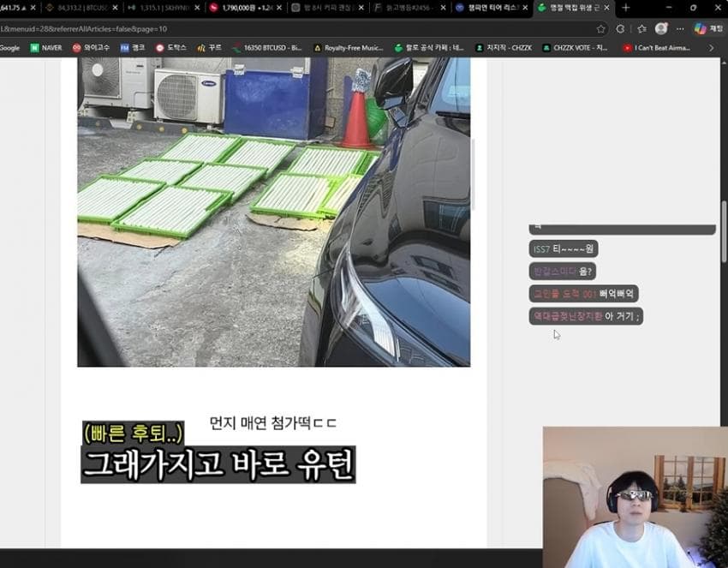Click the NAVER bookmark green icon

[x=34, y=48]
